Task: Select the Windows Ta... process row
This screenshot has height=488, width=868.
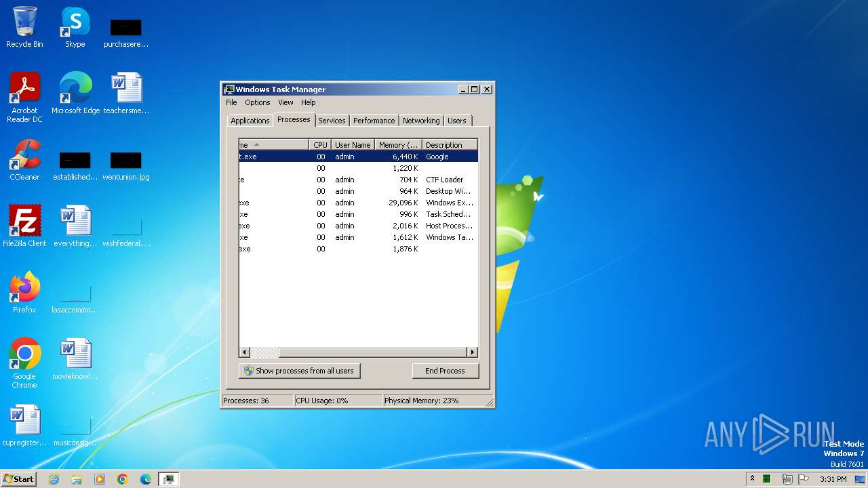Action: (x=358, y=237)
